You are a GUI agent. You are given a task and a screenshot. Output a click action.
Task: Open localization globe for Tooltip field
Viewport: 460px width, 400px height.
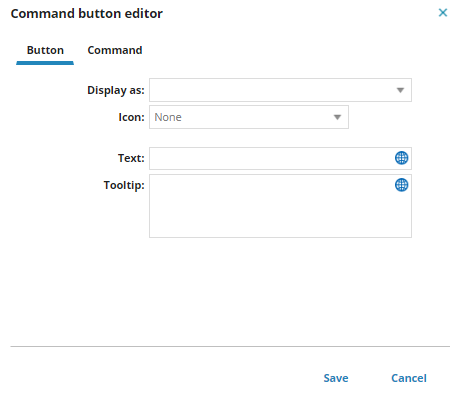(x=401, y=185)
